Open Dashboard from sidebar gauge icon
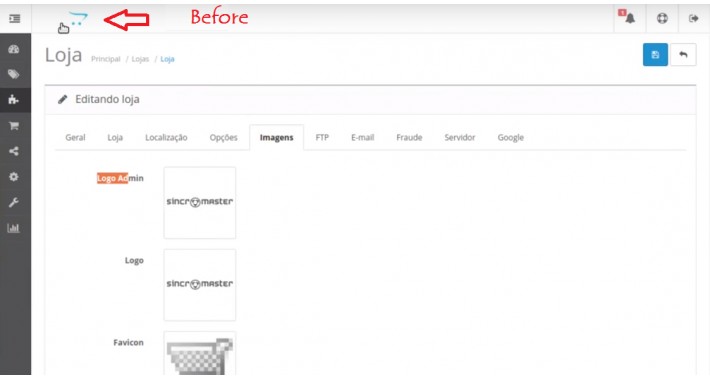The width and height of the screenshot is (710, 380). 14,49
